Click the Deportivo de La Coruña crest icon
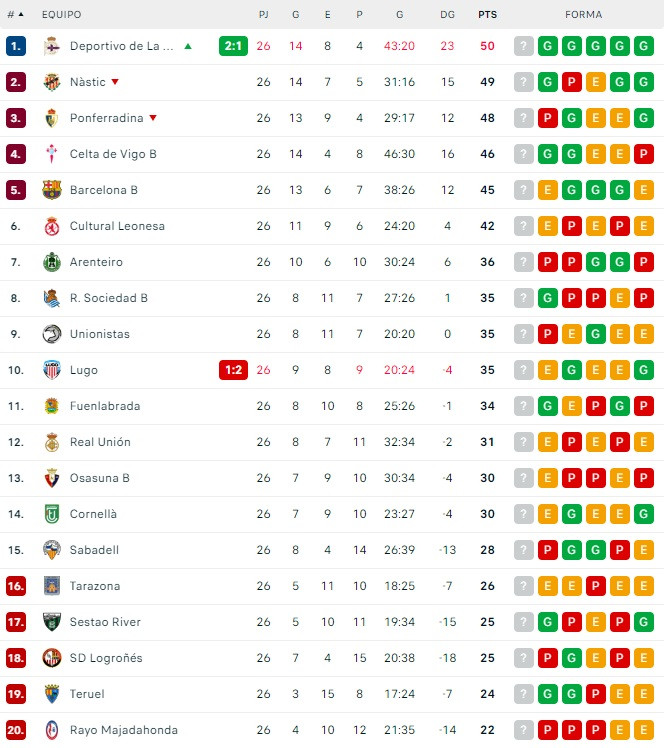The image size is (665, 748). (x=52, y=46)
